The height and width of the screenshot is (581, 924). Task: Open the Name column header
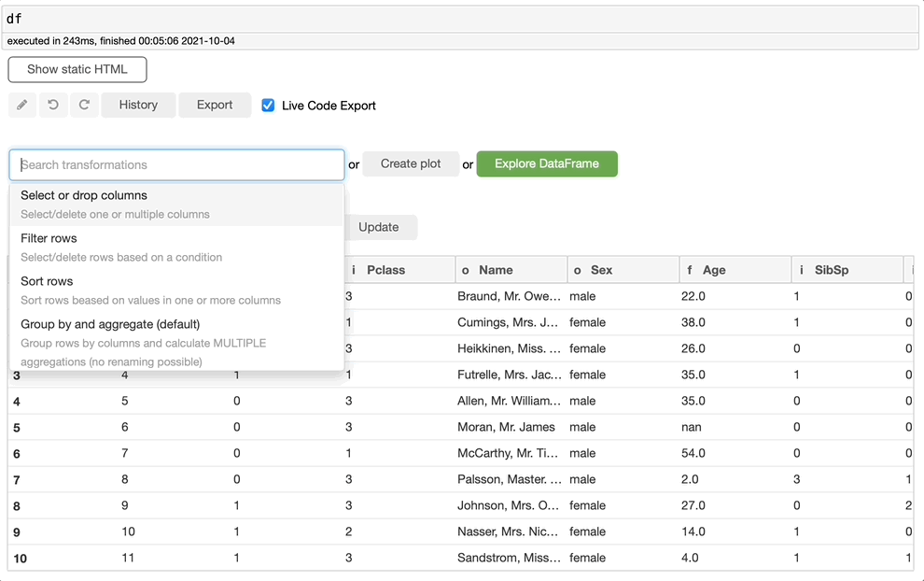496,270
